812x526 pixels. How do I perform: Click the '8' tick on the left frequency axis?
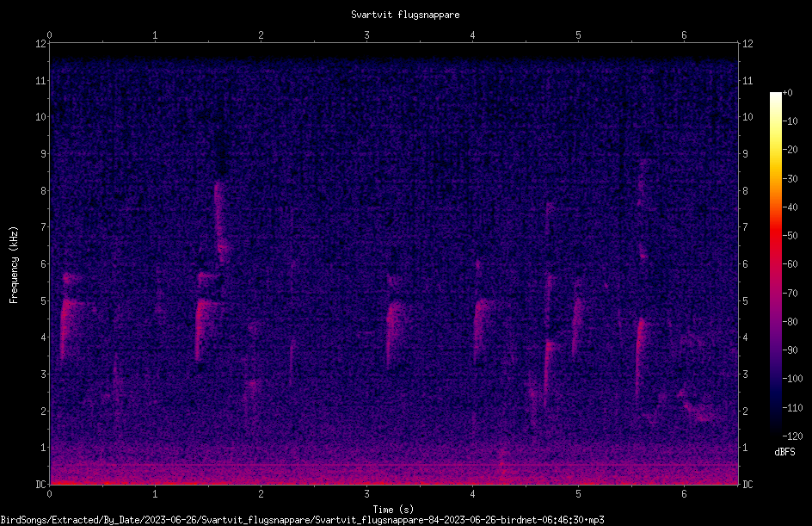pyautogui.click(x=44, y=191)
